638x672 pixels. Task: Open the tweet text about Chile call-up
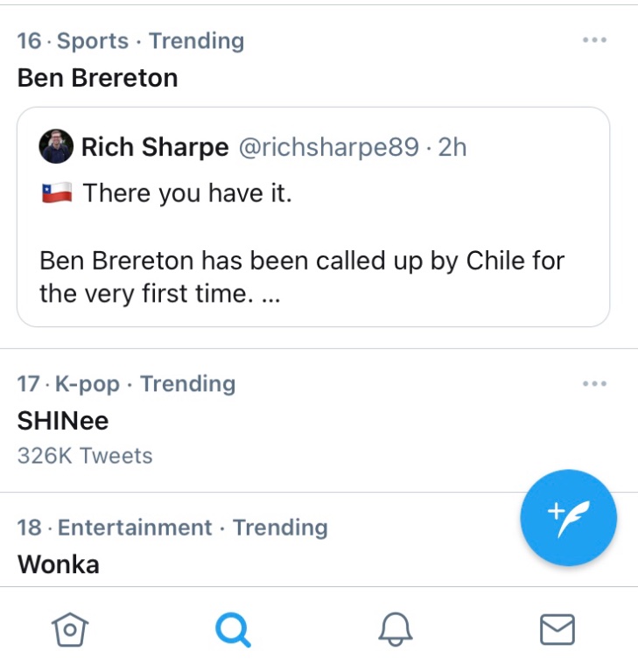point(302,276)
